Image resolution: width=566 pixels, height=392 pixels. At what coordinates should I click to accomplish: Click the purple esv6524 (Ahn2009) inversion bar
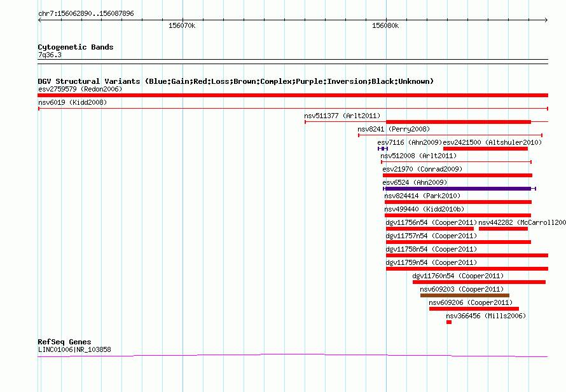click(459, 189)
